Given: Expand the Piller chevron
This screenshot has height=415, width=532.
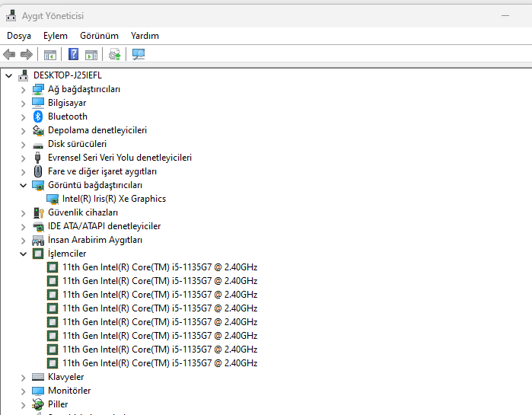Looking at the screenshot, I should [x=23, y=405].
